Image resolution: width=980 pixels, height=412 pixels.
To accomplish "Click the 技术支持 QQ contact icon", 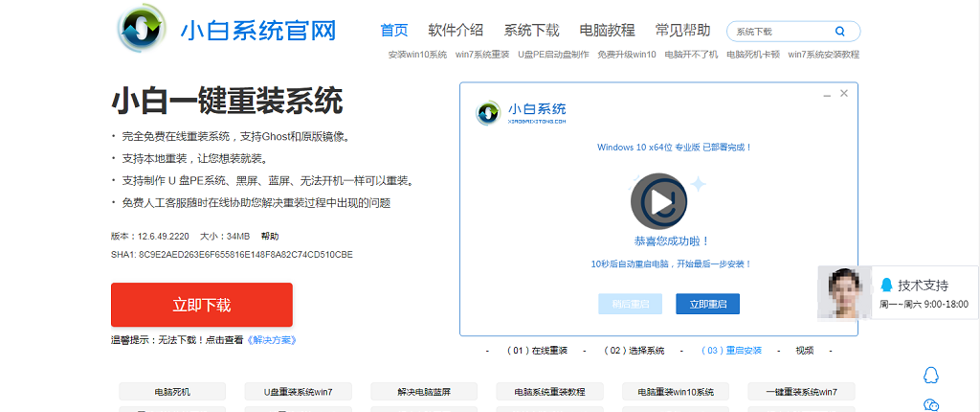I will coord(887,286).
